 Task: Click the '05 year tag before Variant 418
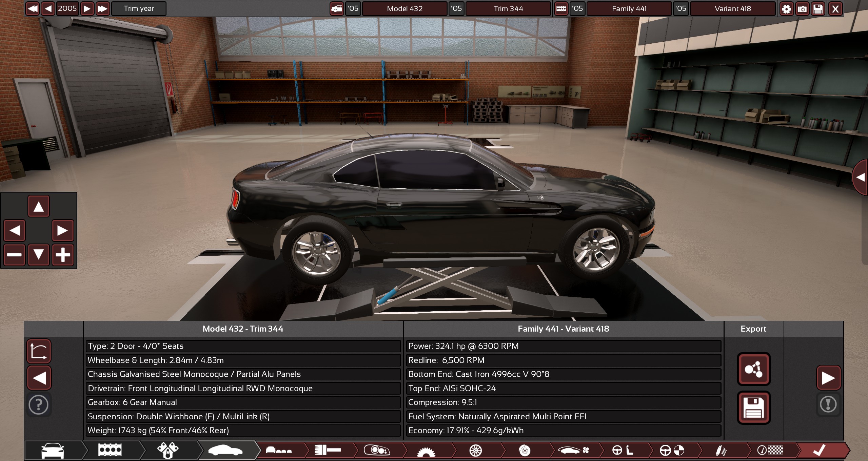(681, 8)
